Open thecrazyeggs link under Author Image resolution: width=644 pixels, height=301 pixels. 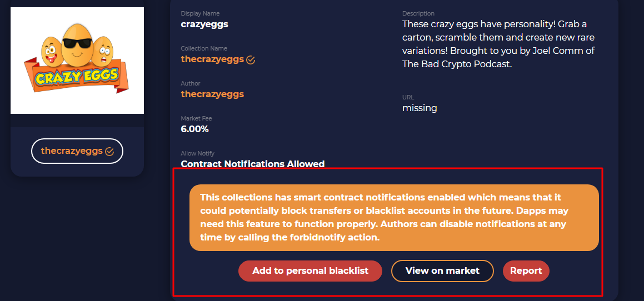coord(212,94)
